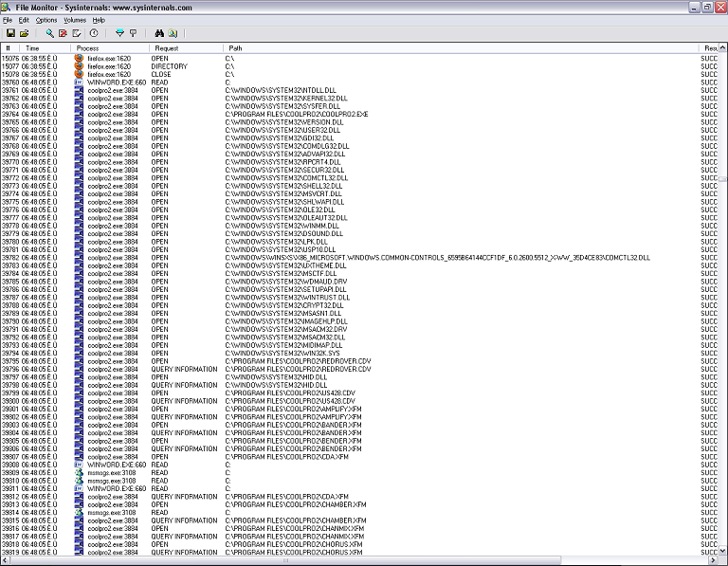
Task: Click WINWORD.EXE:660 process in row 39808
Action: click(x=117, y=465)
